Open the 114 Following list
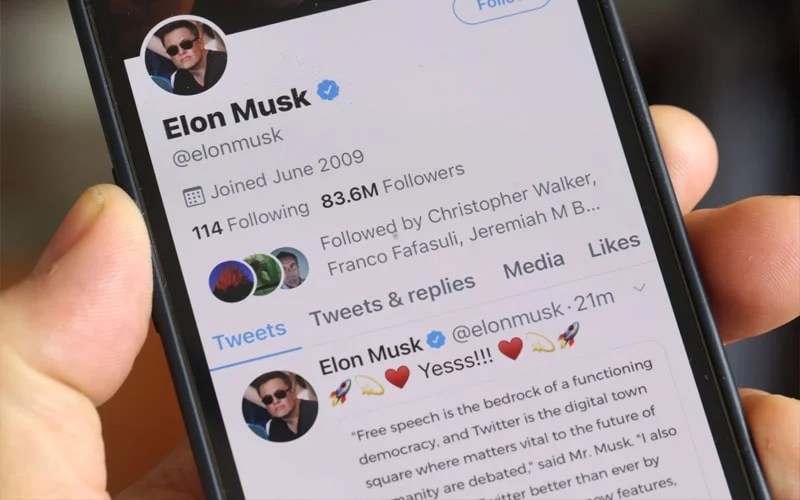 coord(251,220)
